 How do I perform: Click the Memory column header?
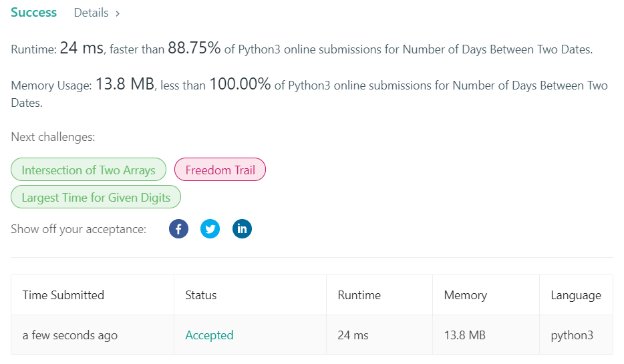465,295
